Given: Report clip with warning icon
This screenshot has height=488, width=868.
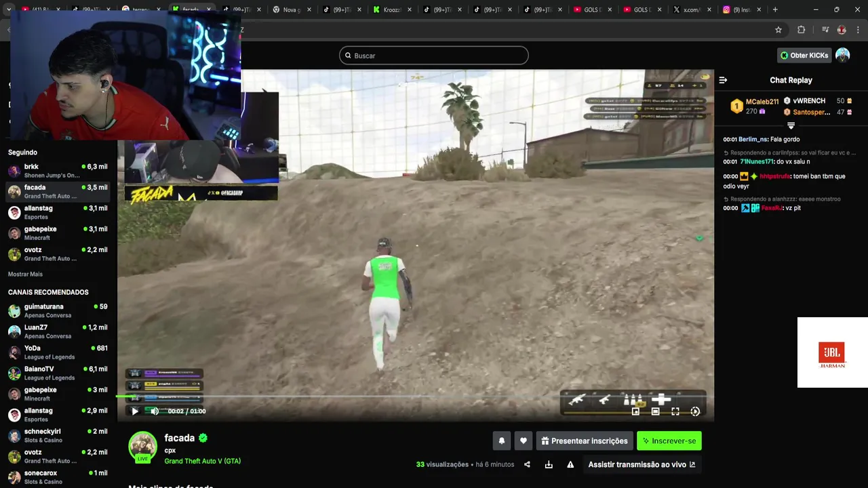Looking at the screenshot, I should click(x=570, y=464).
